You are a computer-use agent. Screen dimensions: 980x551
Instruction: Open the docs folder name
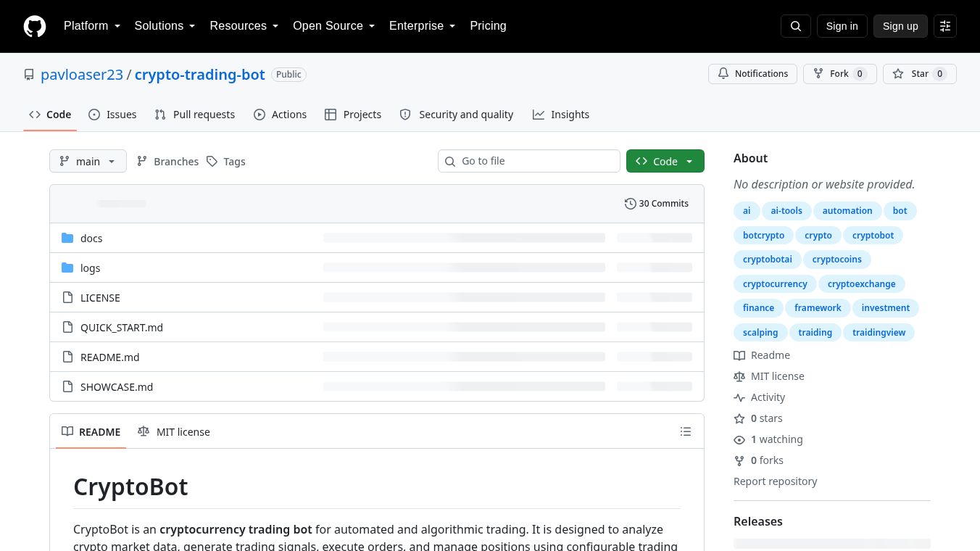point(91,238)
